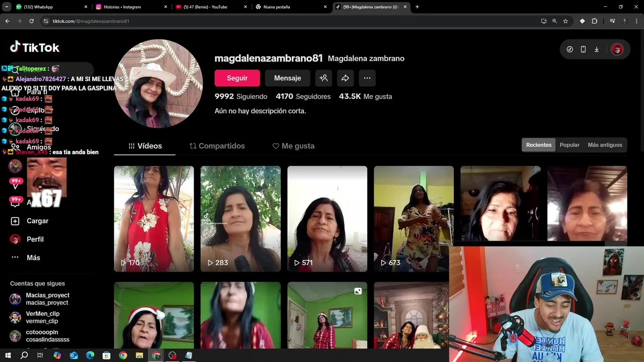
Task: Open the three-dots profile options menu
Action: (367, 78)
